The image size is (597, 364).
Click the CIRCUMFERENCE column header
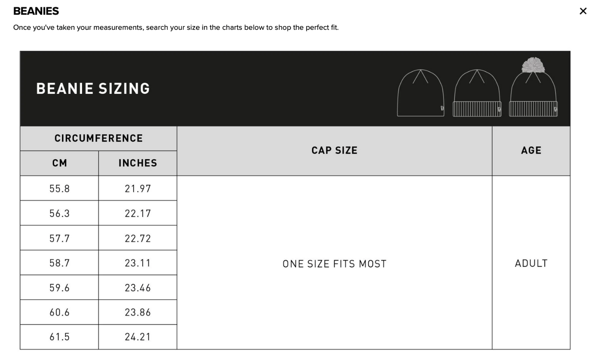coord(98,138)
